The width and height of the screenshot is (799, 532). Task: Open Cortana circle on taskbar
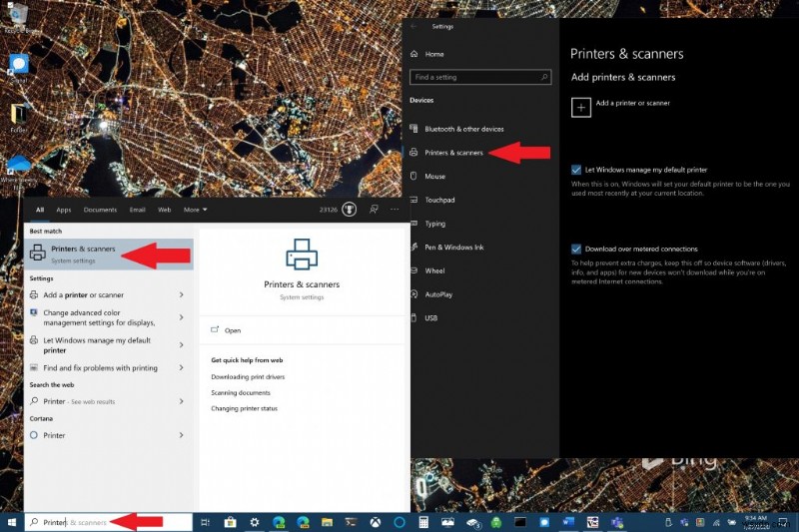399,522
